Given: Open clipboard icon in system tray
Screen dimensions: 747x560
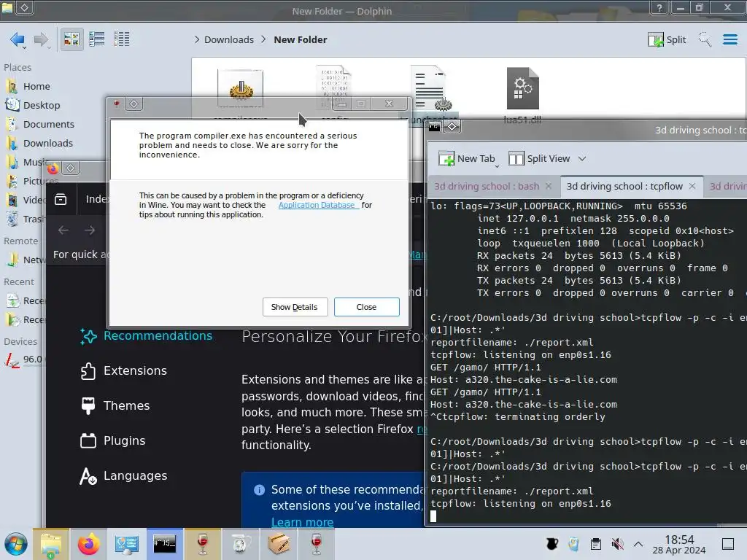Looking at the screenshot, I should pyautogui.click(x=595, y=544).
